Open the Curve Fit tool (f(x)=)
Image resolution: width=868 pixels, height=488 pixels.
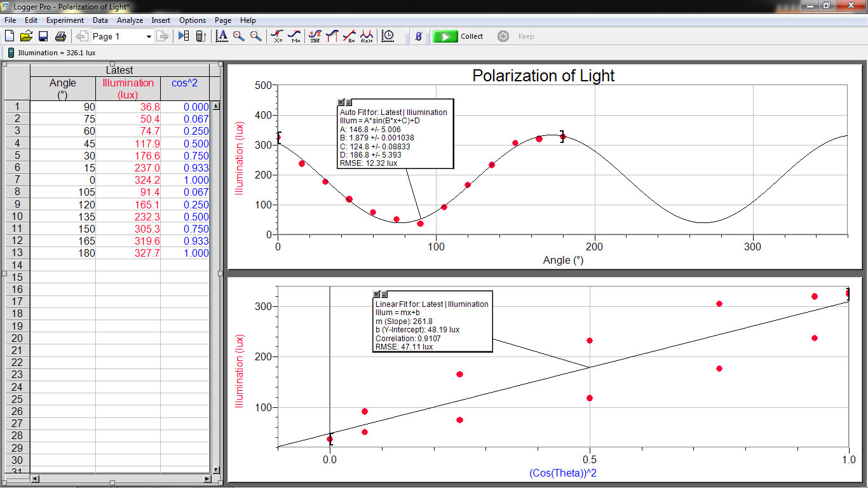coord(366,36)
